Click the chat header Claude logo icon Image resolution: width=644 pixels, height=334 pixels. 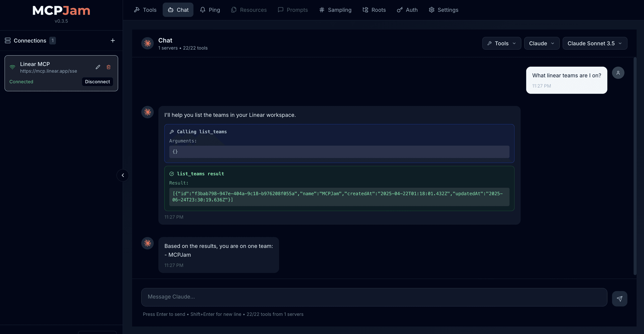[x=148, y=43]
